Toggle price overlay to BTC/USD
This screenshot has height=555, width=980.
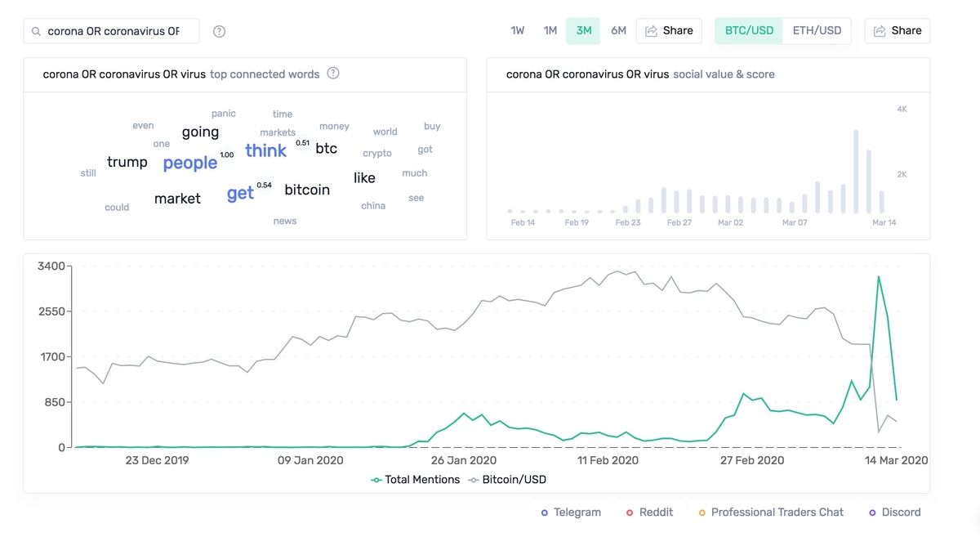tap(749, 31)
